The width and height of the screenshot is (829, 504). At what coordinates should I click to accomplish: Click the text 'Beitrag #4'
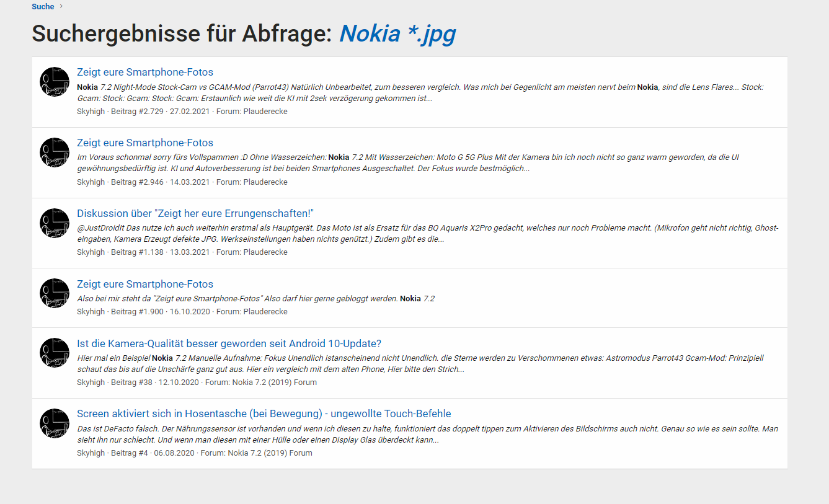point(130,453)
